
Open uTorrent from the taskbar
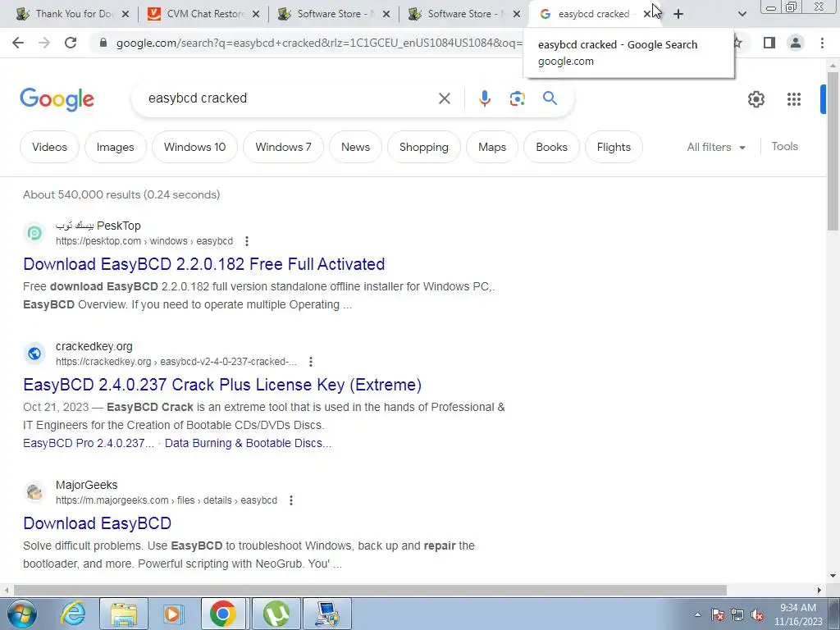(x=276, y=614)
